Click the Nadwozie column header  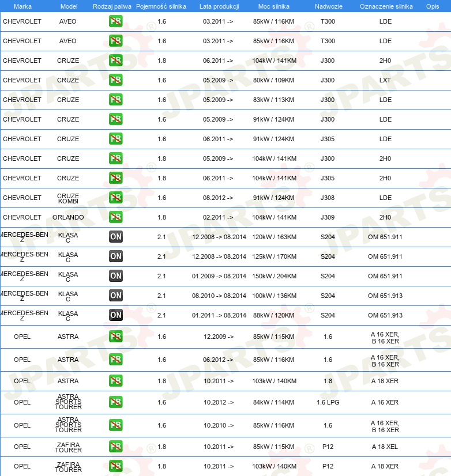coord(329,6)
